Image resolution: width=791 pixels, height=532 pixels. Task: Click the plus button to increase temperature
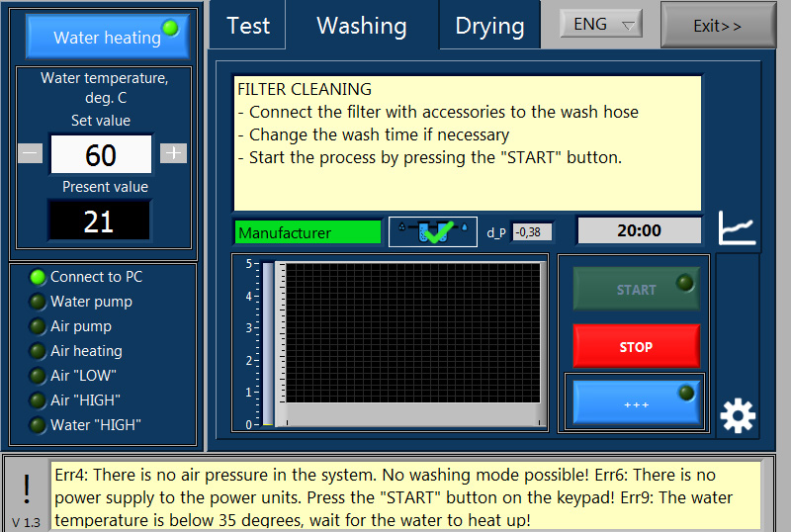pyautogui.click(x=174, y=153)
